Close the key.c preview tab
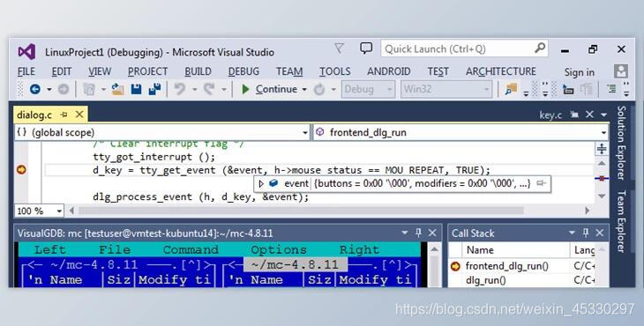644x326 pixels. 589,115
